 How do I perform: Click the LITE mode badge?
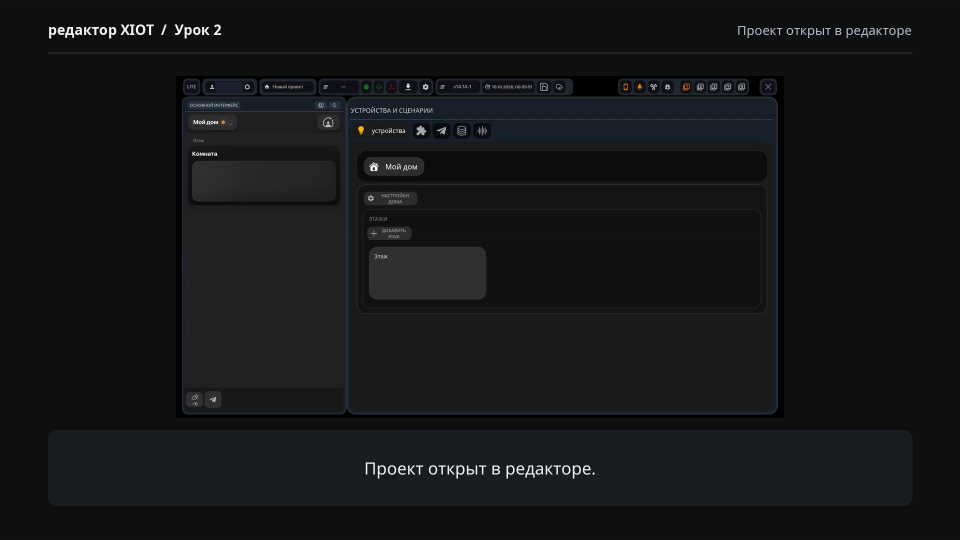[x=191, y=87]
